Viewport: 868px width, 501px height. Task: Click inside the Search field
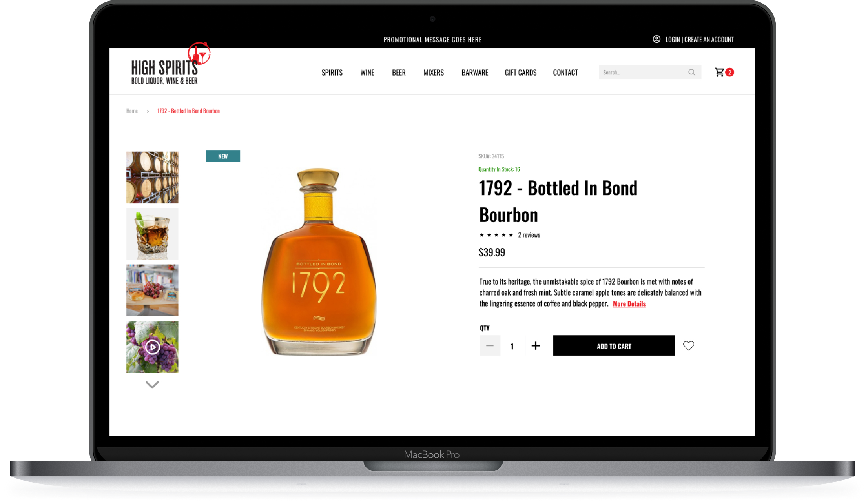[644, 73]
